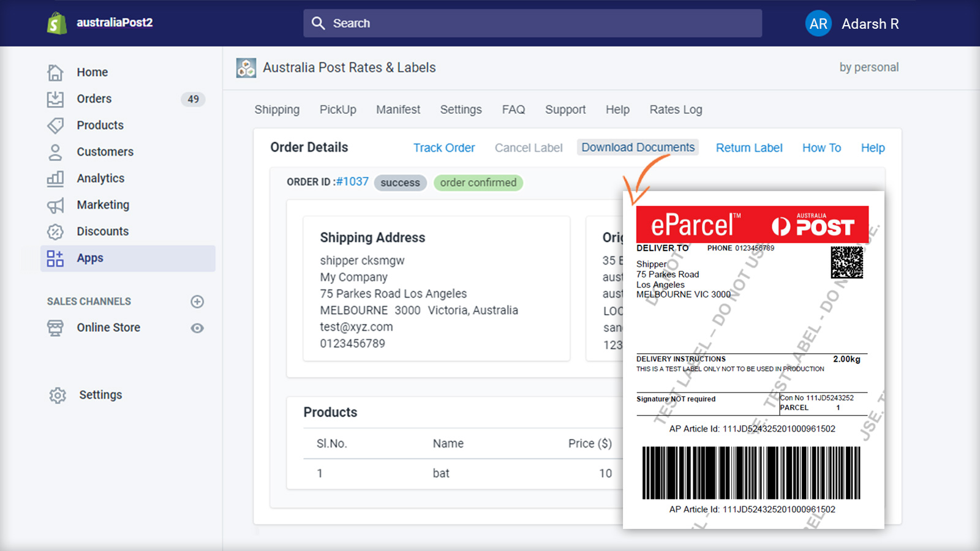
Task: Go to Orders in sidebar
Action: tap(94, 99)
